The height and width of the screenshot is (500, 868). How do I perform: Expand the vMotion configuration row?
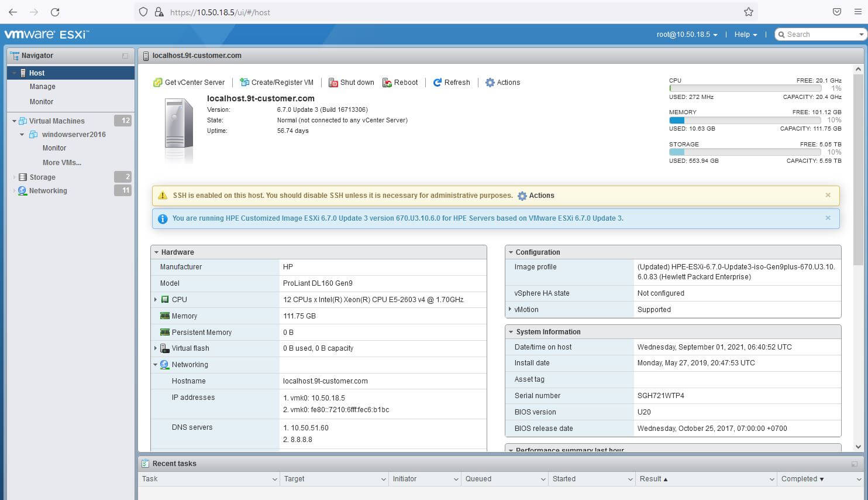point(509,309)
